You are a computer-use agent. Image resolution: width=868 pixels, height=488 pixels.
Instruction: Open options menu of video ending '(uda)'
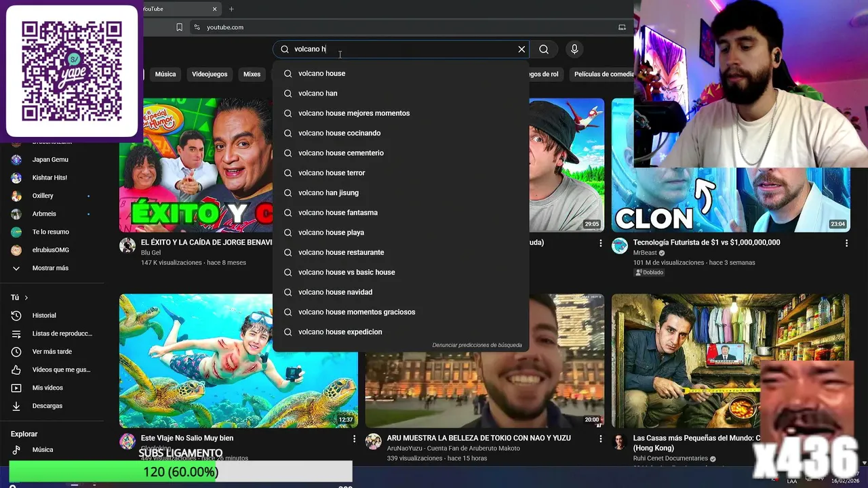(600, 243)
